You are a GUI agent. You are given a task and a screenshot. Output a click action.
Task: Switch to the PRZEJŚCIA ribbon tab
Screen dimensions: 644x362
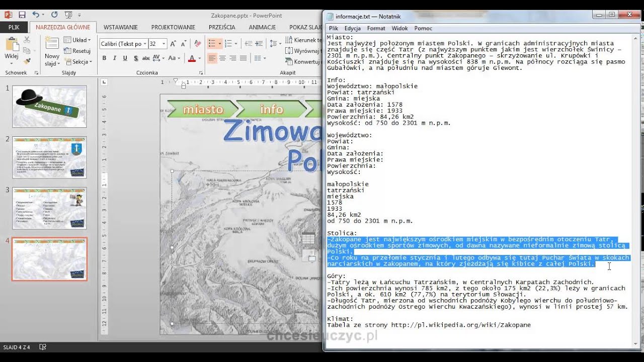(x=222, y=27)
